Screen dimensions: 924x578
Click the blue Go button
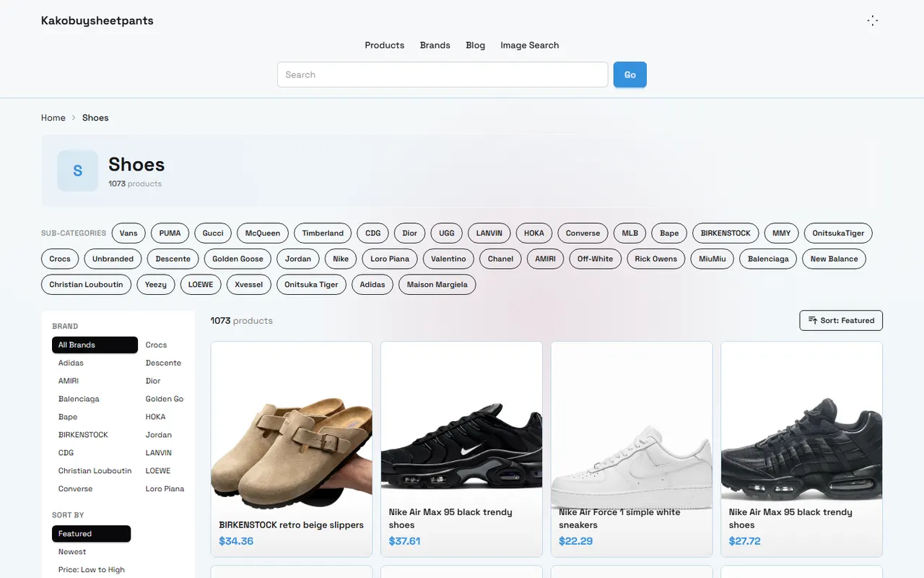click(630, 74)
